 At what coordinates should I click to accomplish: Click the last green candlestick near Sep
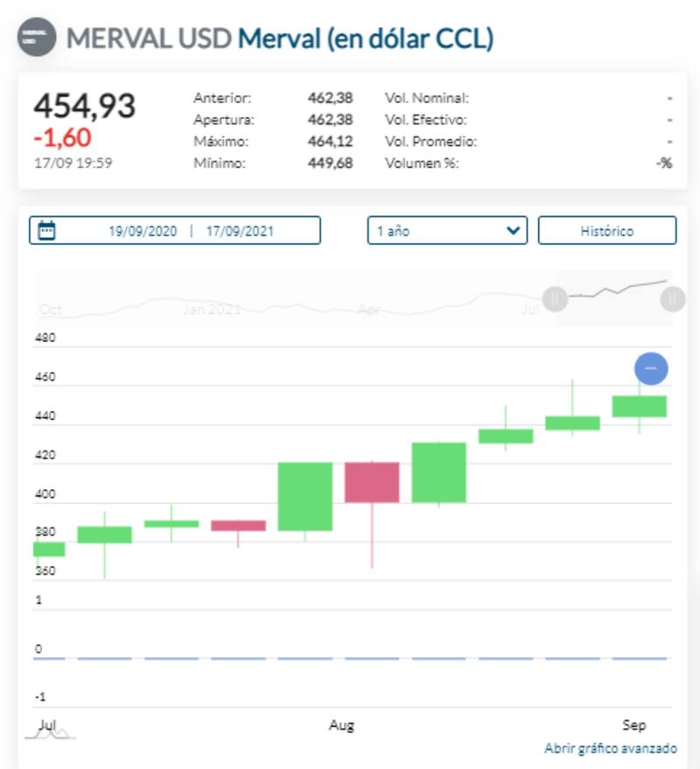coord(639,406)
